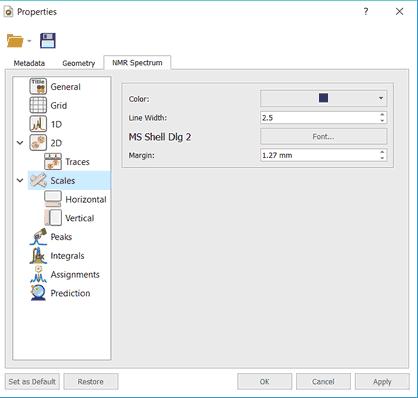The width and height of the screenshot is (418, 398).
Task: Select the Horizontal scale icon
Action: pyautogui.click(x=53, y=199)
